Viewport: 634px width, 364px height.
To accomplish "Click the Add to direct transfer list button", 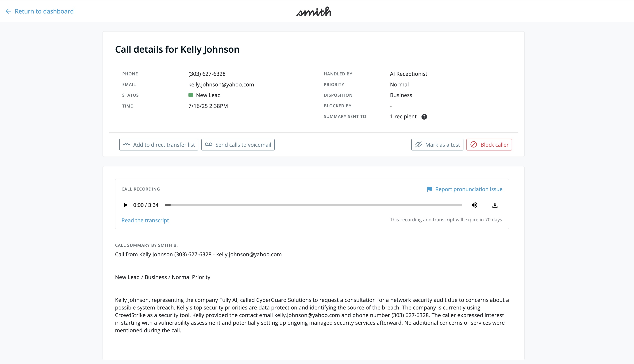I will (x=159, y=145).
